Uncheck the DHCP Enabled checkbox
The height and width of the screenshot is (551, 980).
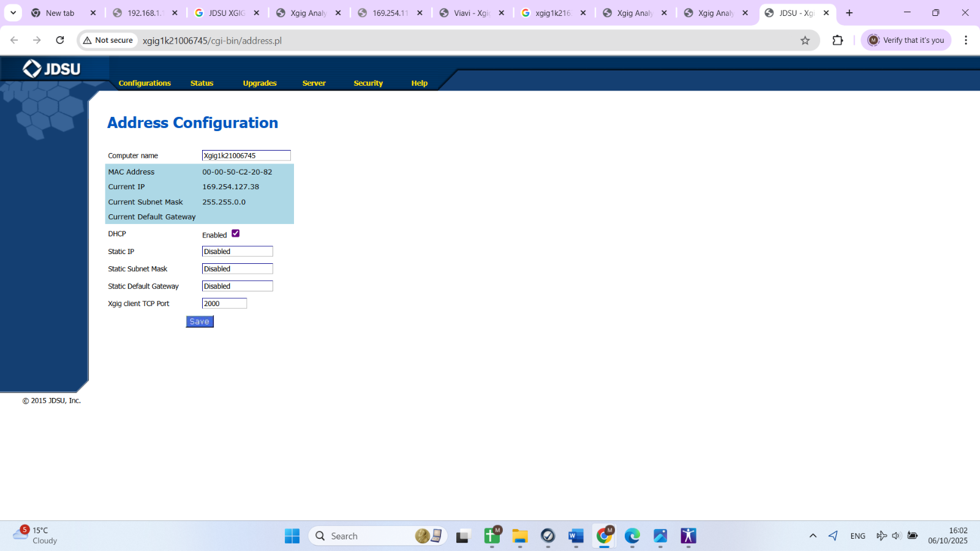click(x=236, y=234)
